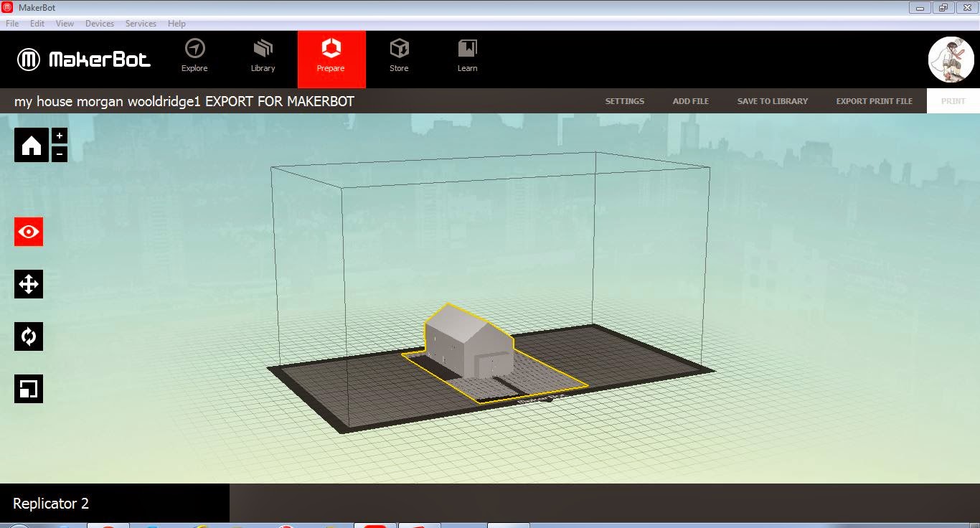
Task: Click the Print button
Action: (953, 101)
